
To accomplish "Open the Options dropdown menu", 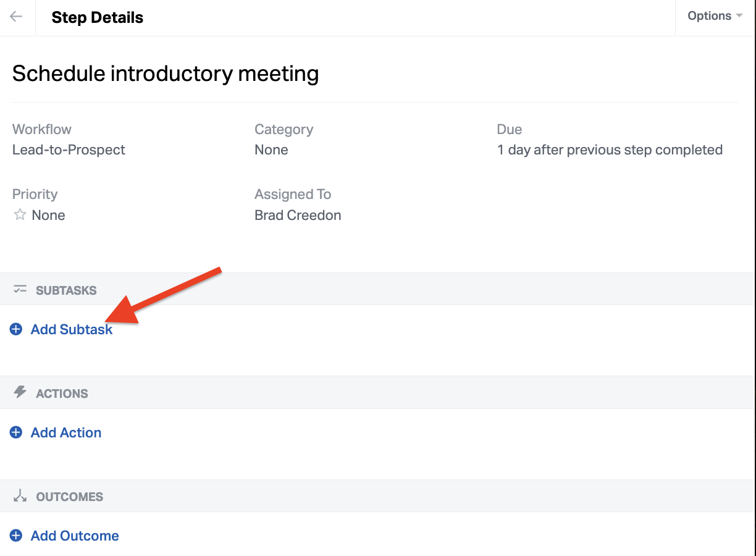I will click(x=715, y=16).
